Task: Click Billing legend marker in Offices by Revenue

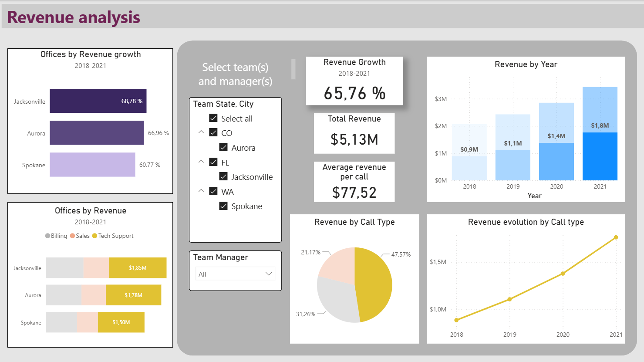Action: (x=48, y=236)
